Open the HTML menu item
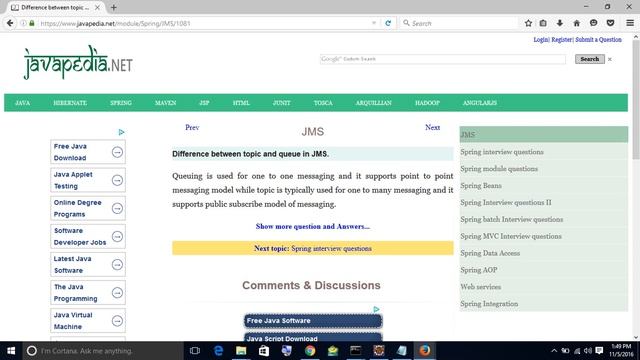The width and height of the screenshot is (640, 360). point(241,103)
